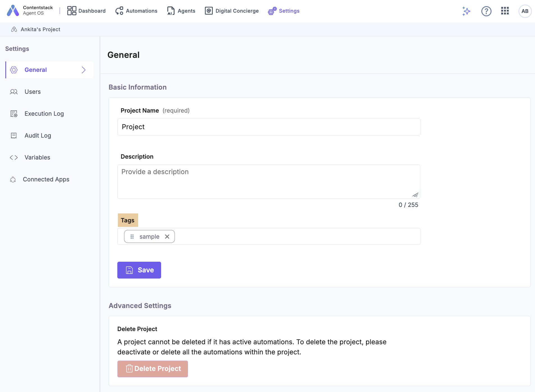Open the Dashboard tab
The height and width of the screenshot is (392, 535).
tap(86, 11)
